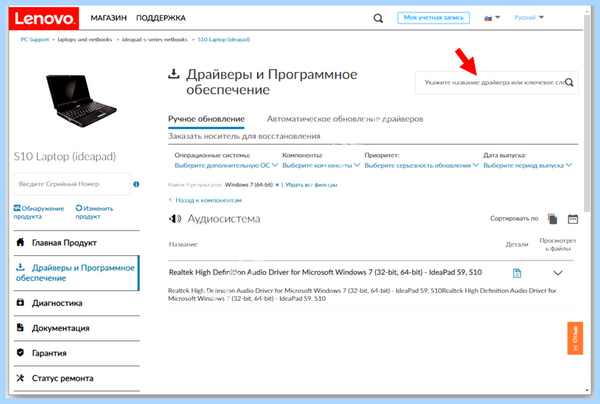Open Диагностика sidebar item

coord(77,303)
